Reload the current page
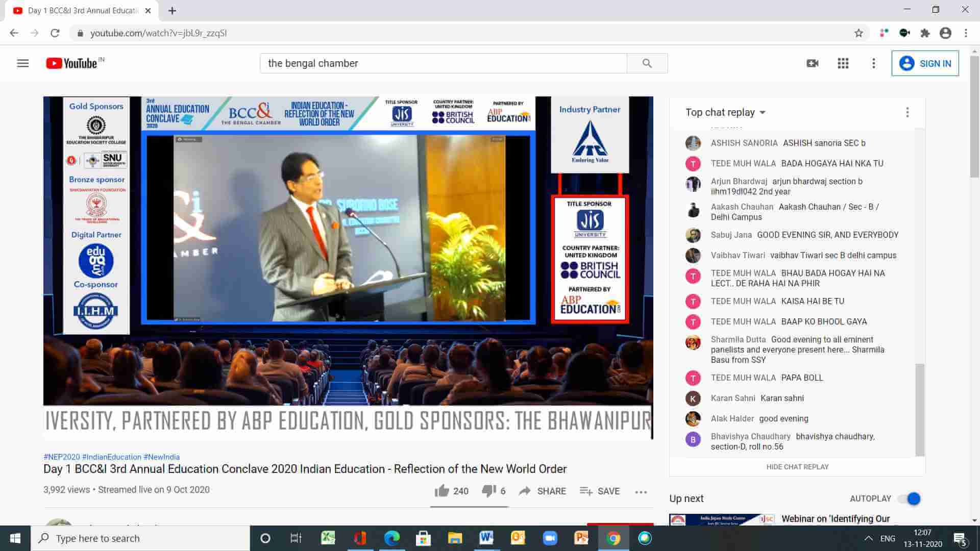The height and width of the screenshot is (551, 980). pyautogui.click(x=55, y=33)
